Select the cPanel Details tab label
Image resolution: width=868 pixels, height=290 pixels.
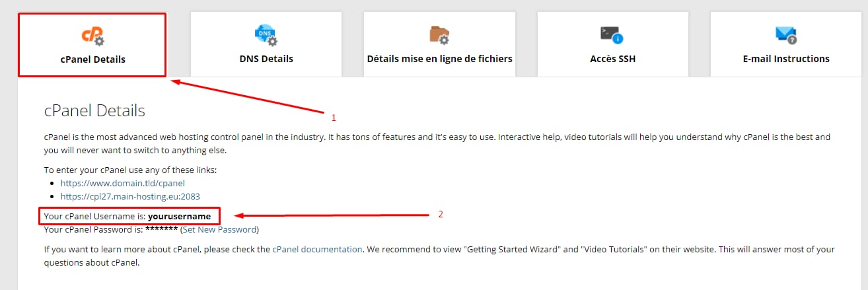(92, 59)
